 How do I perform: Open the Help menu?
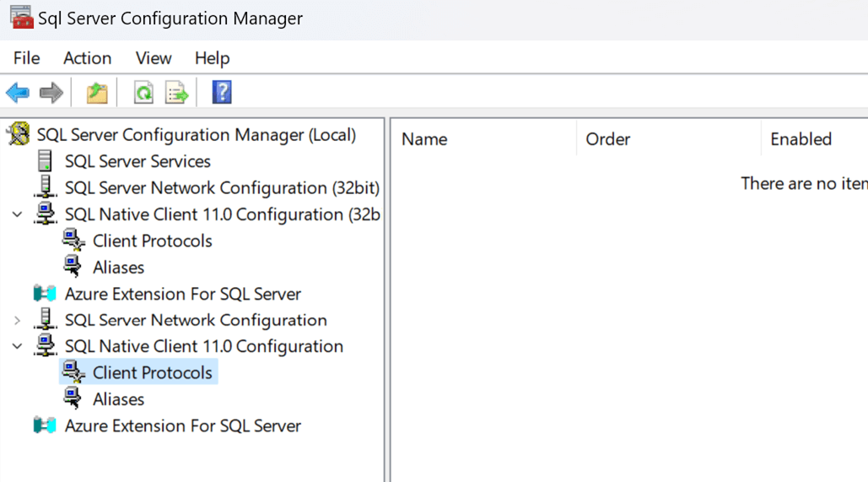tap(212, 58)
